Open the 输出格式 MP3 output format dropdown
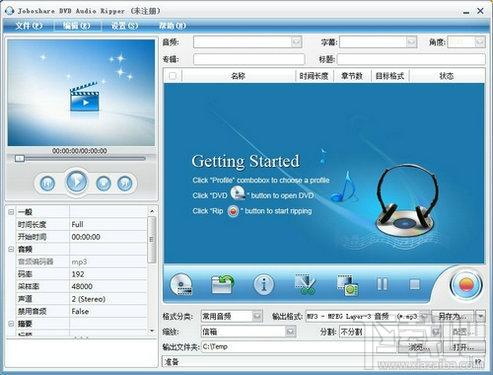 pyautogui.click(x=425, y=316)
